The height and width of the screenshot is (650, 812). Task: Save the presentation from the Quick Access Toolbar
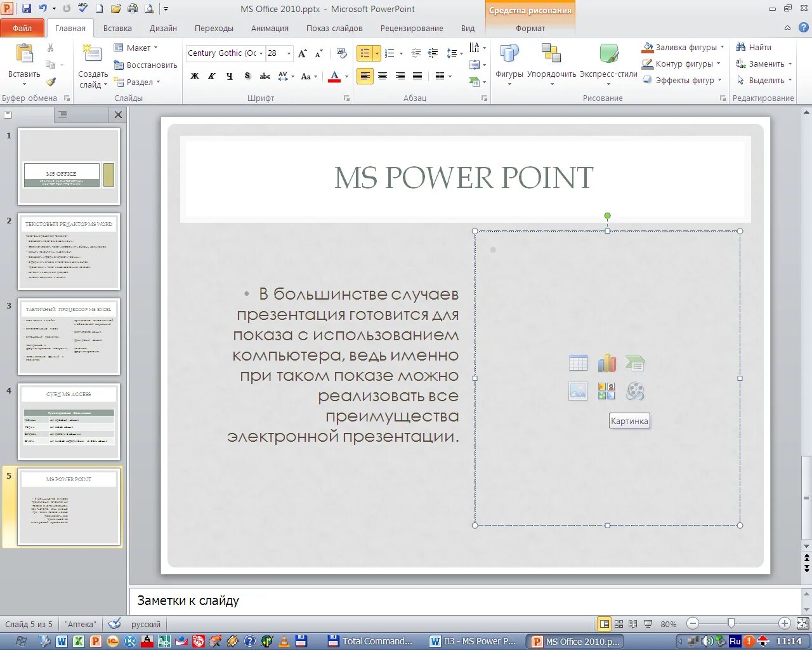click(27, 9)
